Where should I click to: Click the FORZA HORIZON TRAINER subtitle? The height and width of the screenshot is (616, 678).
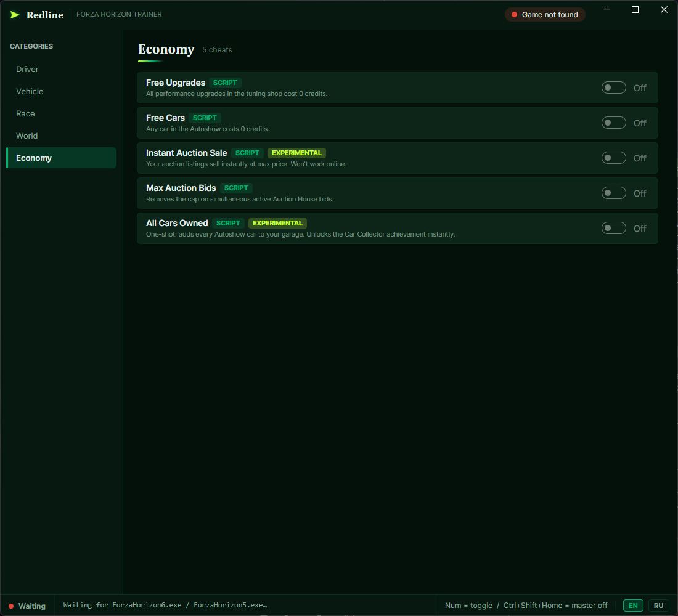pos(119,14)
